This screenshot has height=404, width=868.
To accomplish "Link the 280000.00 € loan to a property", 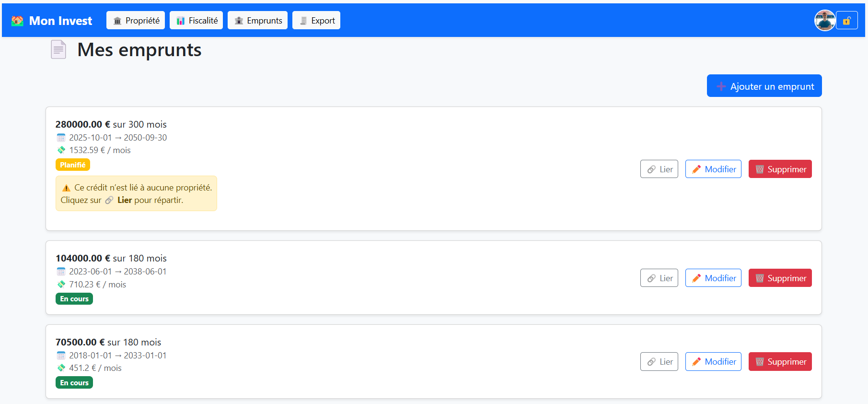I will [659, 169].
